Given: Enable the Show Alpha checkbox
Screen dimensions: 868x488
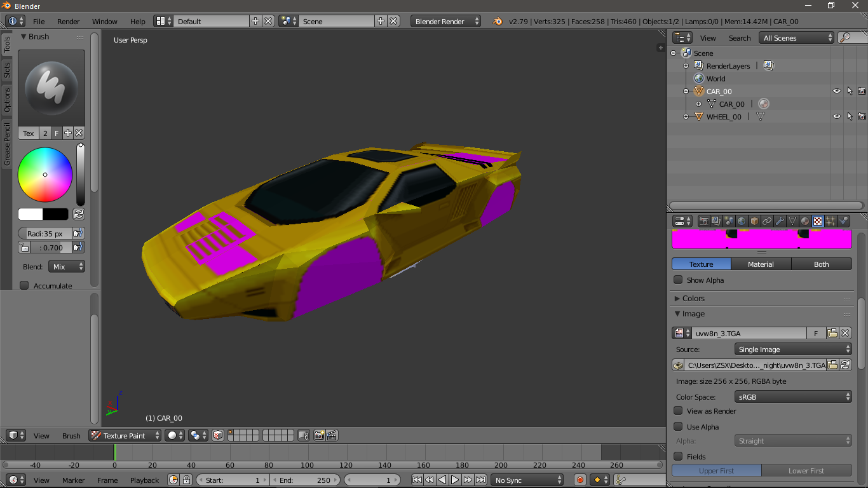Looking at the screenshot, I should pyautogui.click(x=678, y=280).
